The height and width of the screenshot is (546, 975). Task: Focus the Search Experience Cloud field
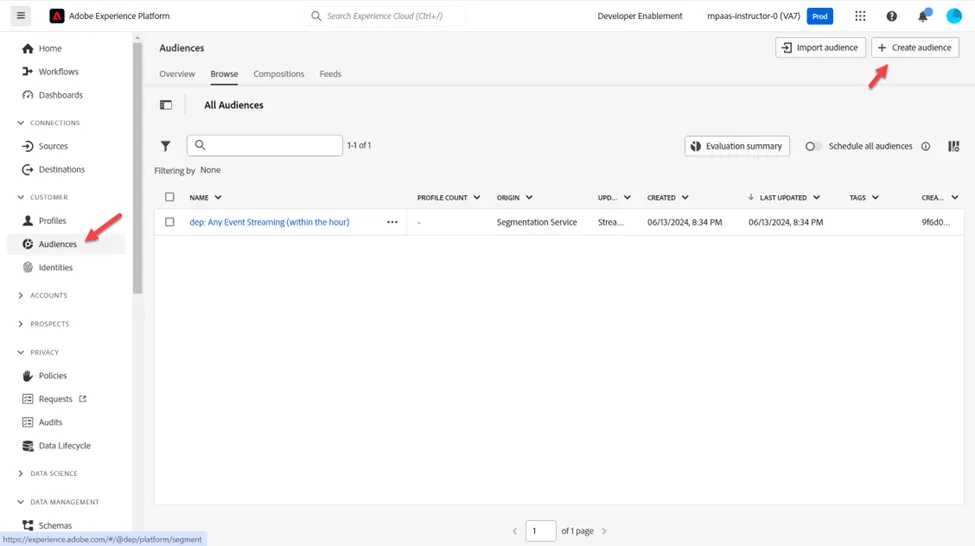385,16
